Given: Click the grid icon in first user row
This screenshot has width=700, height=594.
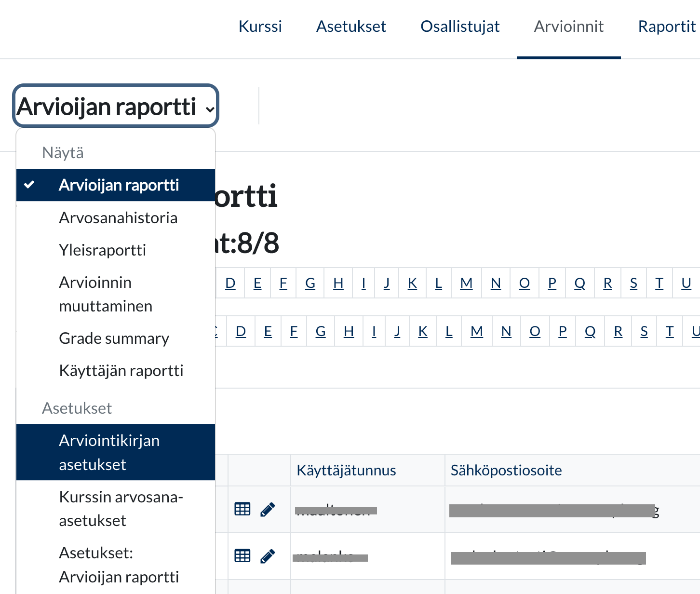Looking at the screenshot, I should click(242, 509).
